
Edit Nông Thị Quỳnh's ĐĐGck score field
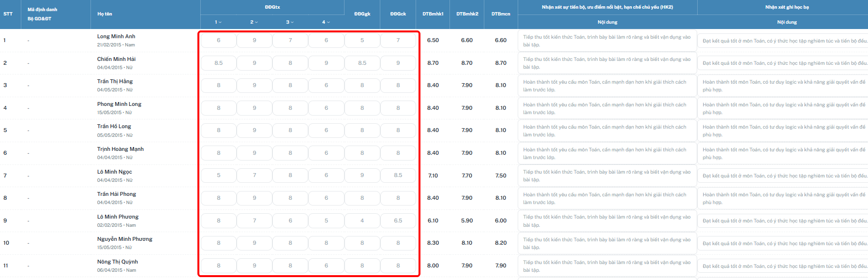398,265
